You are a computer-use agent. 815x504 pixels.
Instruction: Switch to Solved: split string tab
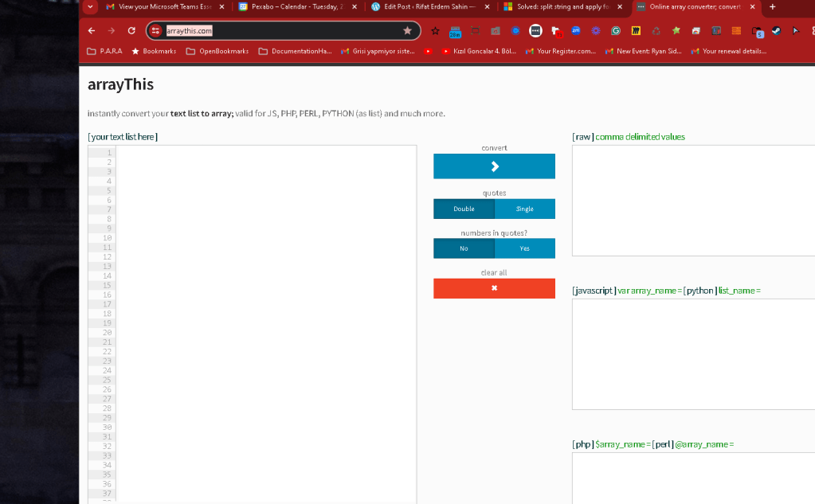coord(563,6)
